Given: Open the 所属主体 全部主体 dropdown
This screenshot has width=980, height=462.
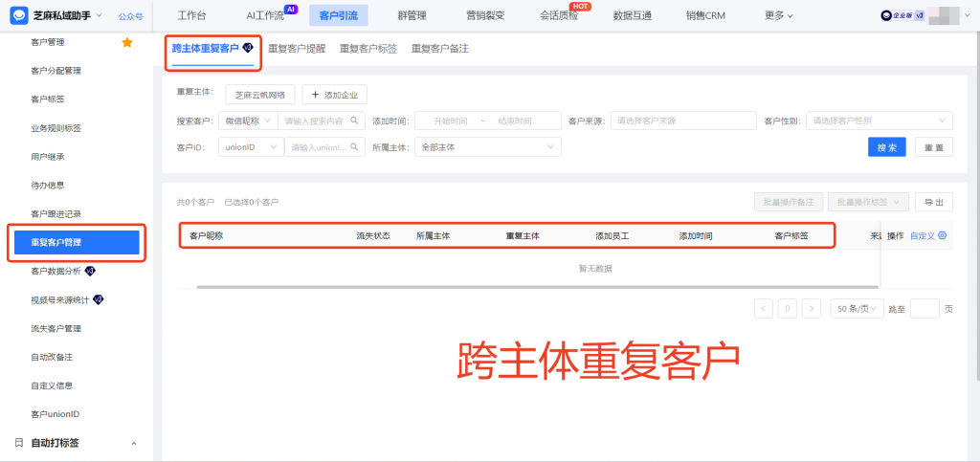Looking at the screenshot, I should click(x=487, y=146).
